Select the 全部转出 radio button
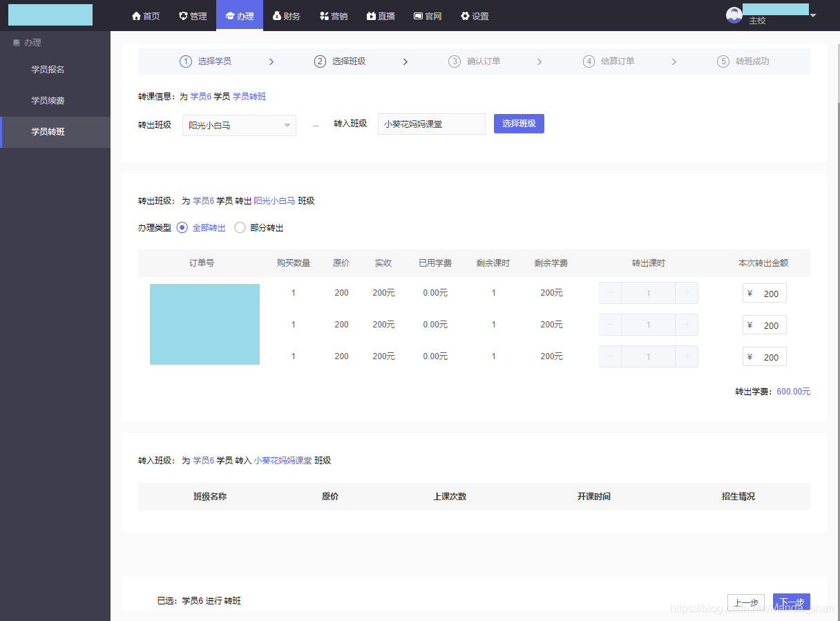The width and height of the screenshot is (840, 621). point(181,227)
